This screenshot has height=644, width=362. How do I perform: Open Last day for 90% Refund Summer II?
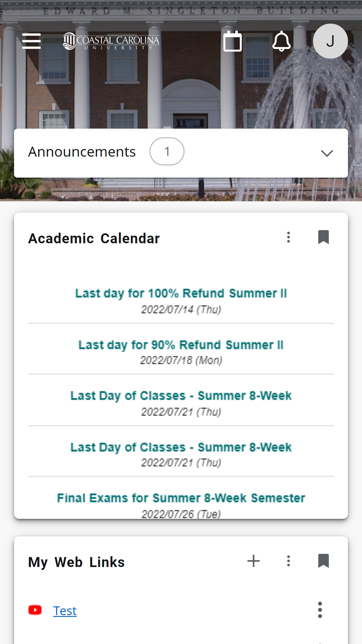tap(181, 345)
